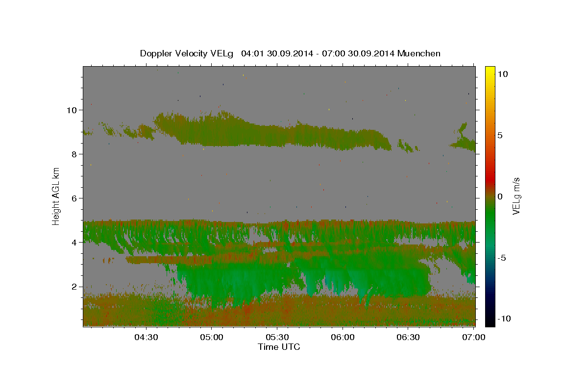Click the '04:30' time tick label
Image resolution: width=588 pixels, height=392 pixels.
(x=146, y=337)
